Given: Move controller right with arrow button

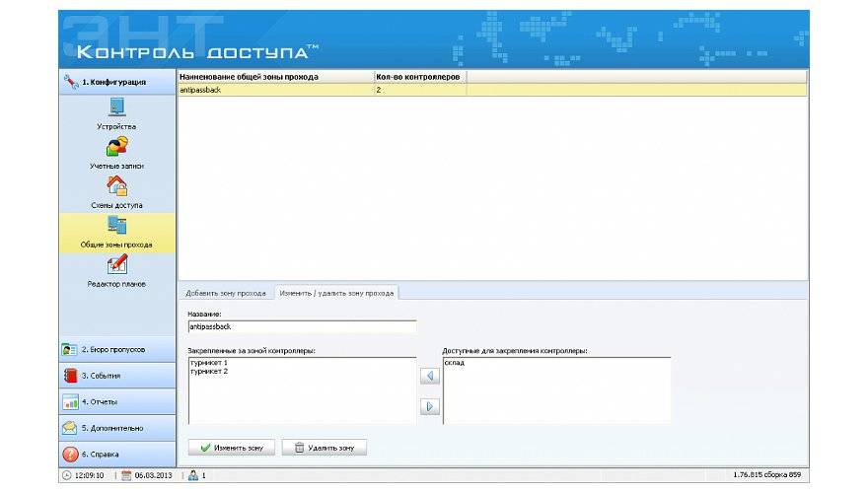Looking at the screenshot, I should point(429,406).
